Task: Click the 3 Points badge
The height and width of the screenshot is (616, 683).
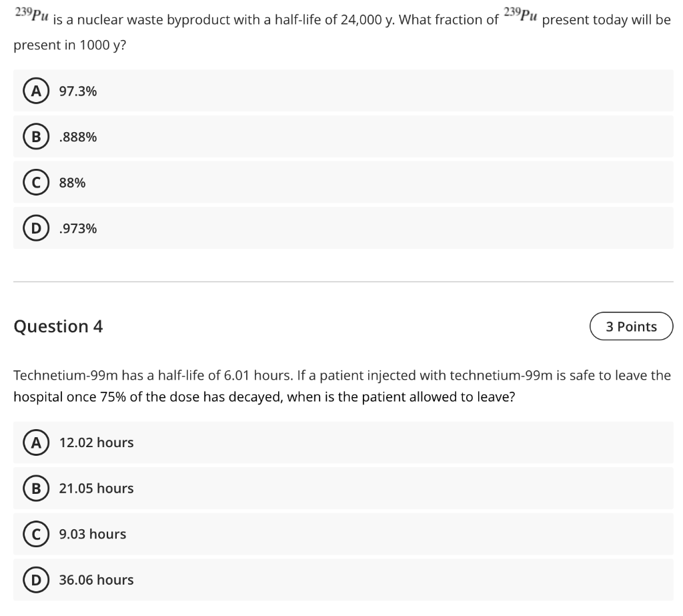Action: (x=631, y=326)
